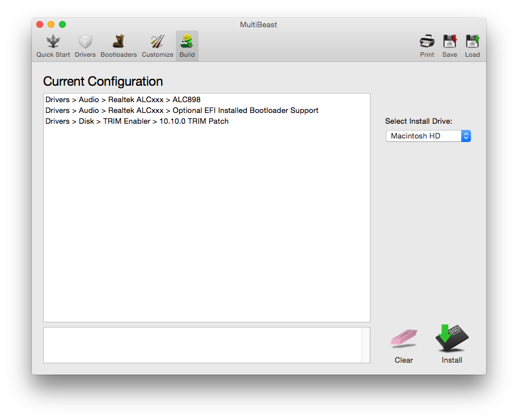Zoom the window with the green button
The width and height of the screenshot is (518, 420).
click(62, 24)
